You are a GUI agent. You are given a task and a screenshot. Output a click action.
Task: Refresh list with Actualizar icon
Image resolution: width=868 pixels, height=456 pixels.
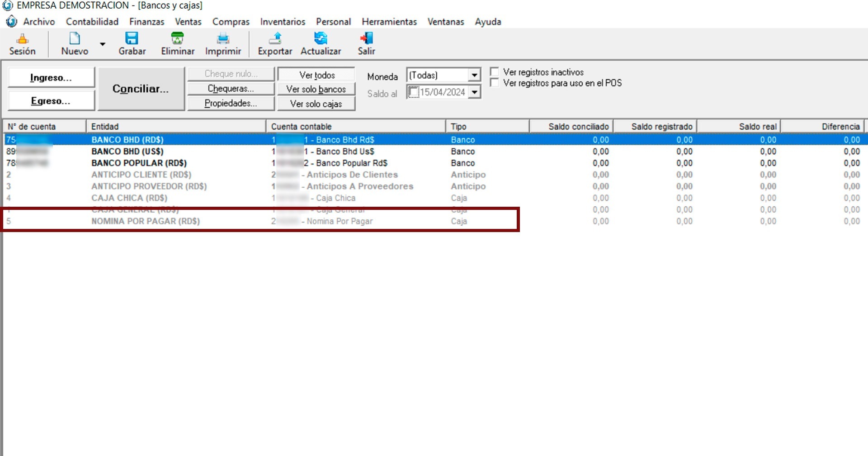click(321, 39)
